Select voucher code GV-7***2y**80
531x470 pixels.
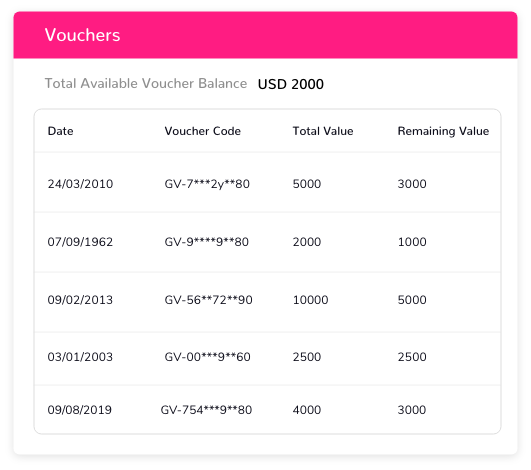coord(207,184)
